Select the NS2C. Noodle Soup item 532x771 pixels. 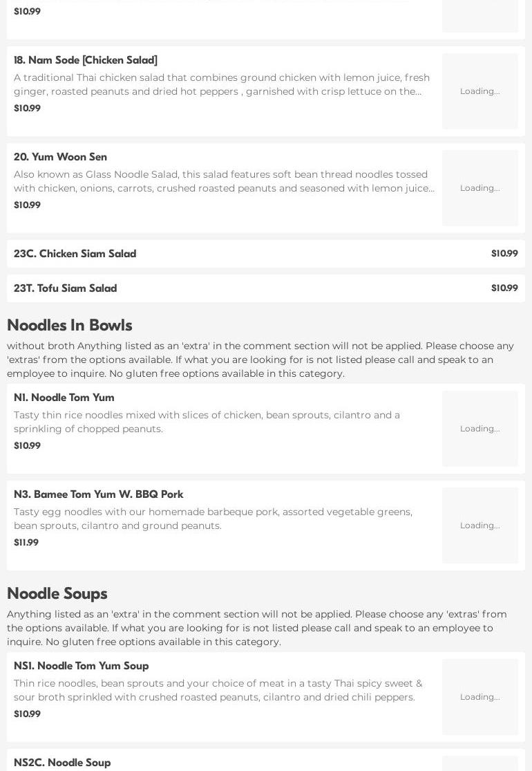(x=62, y=762)
